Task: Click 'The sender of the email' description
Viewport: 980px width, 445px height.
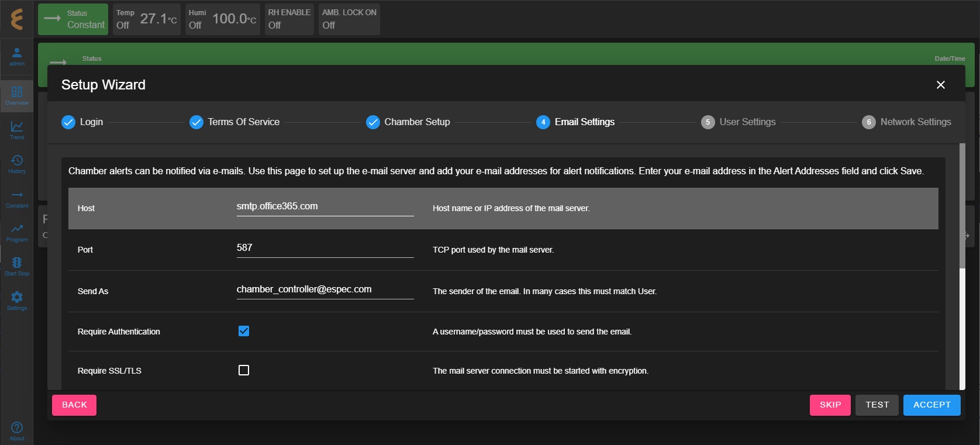Action: 544,291
